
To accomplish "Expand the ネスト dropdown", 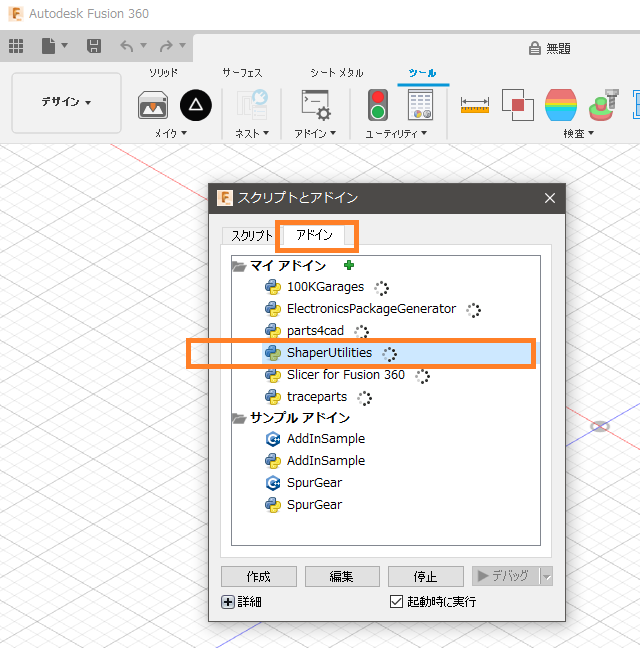I will (252, 133).
